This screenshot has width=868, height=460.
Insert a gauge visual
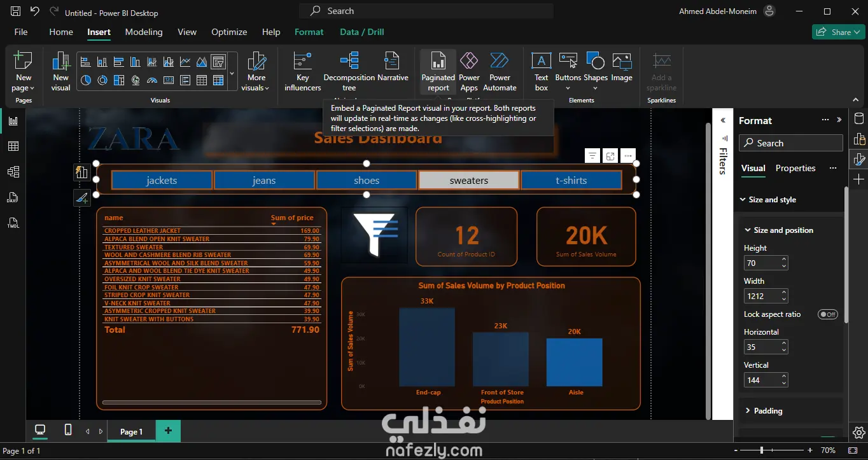click(x=151, y=80)
